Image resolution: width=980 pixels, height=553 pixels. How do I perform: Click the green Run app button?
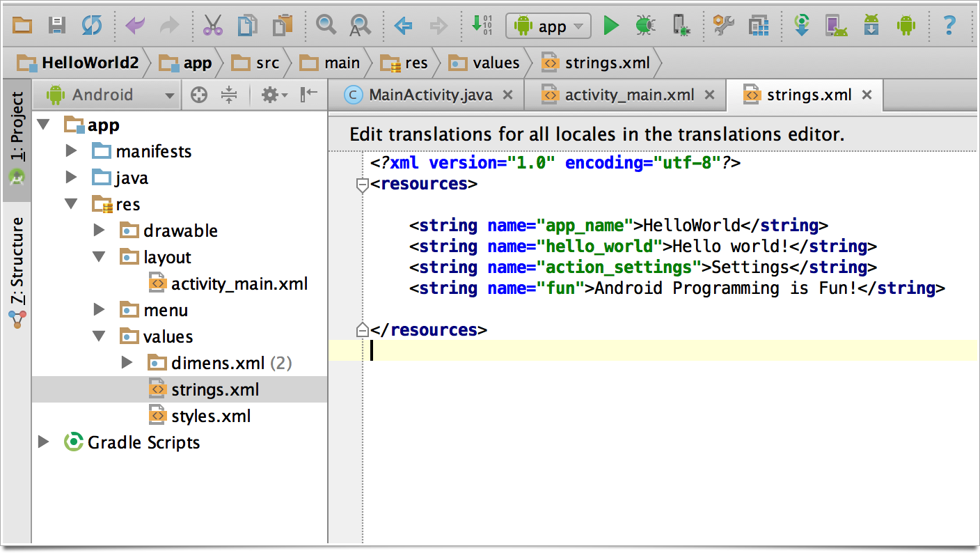tap(611, 26)
